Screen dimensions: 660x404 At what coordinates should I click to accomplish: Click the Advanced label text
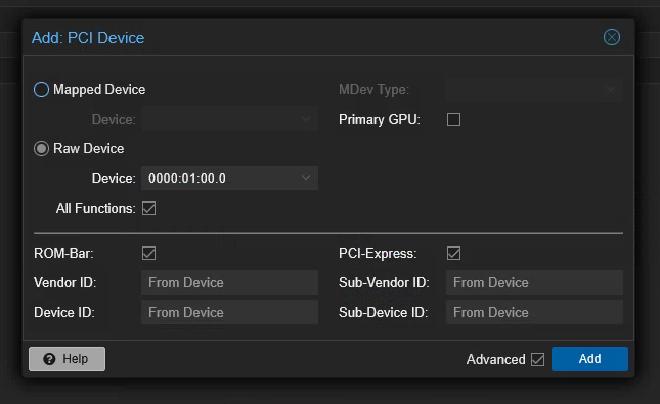[495, 360]
